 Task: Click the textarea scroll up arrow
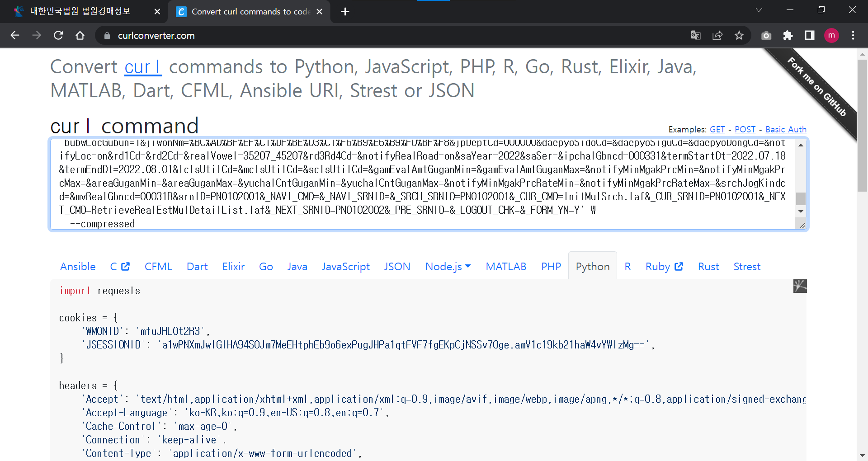[801, 145]
